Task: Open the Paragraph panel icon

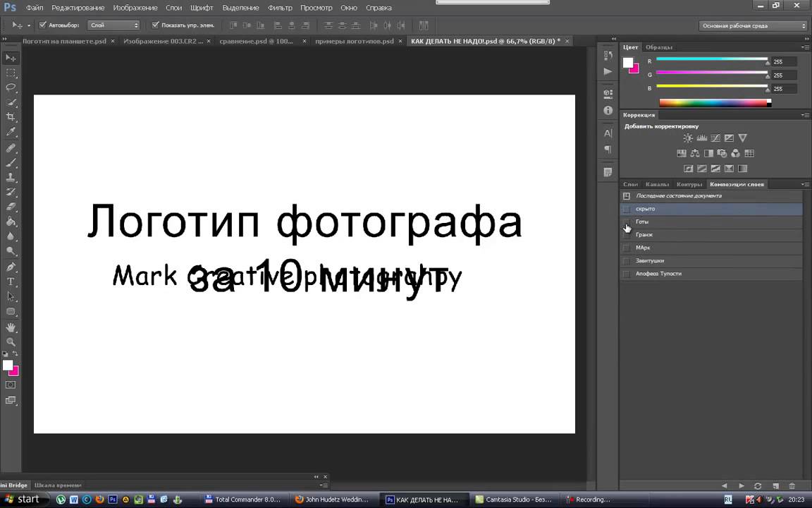Action: [608, 150]
